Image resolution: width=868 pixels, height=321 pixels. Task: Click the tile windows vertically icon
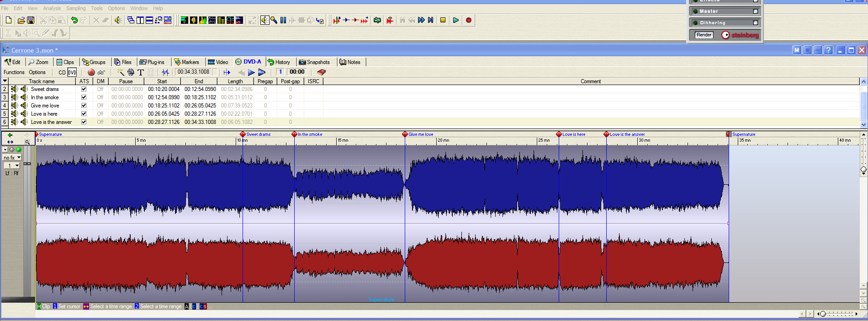click(x=140, y=20)
